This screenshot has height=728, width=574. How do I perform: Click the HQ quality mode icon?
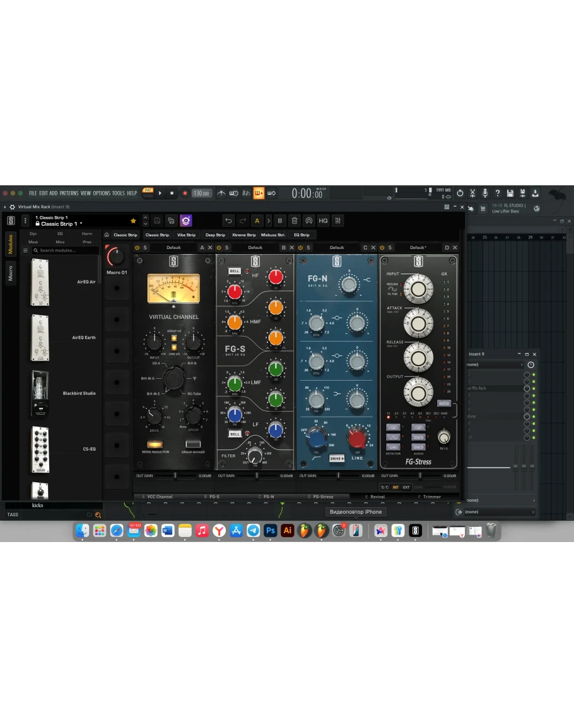(x=323, y=221)
